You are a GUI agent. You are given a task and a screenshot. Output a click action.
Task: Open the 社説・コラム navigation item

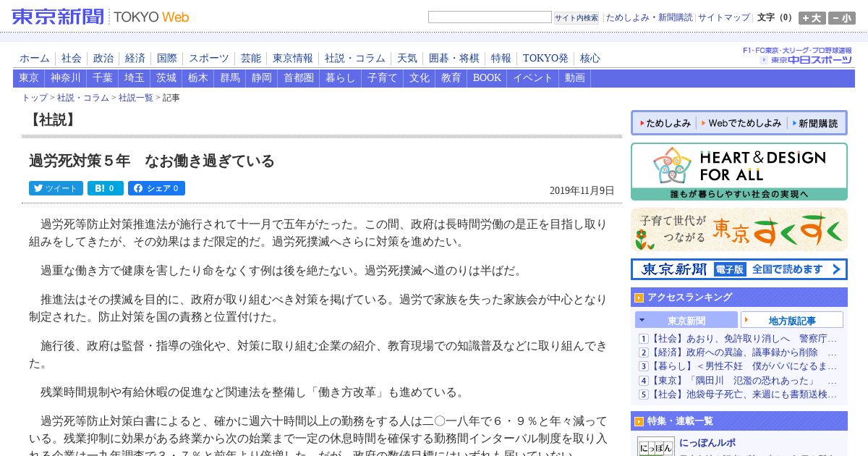click(355, 59)
